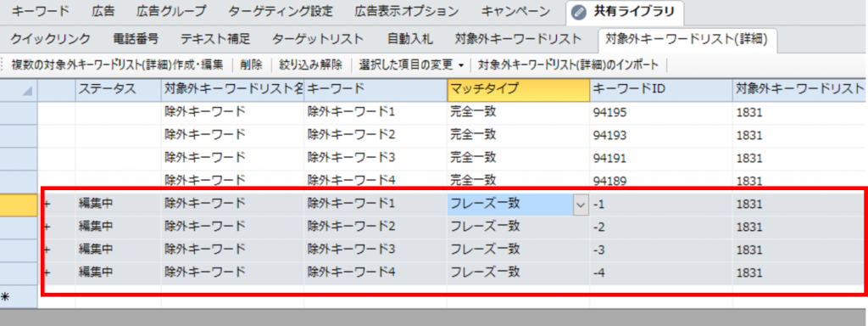
Task: Select the row header of the 94195 row
Action: click(19, 113)
